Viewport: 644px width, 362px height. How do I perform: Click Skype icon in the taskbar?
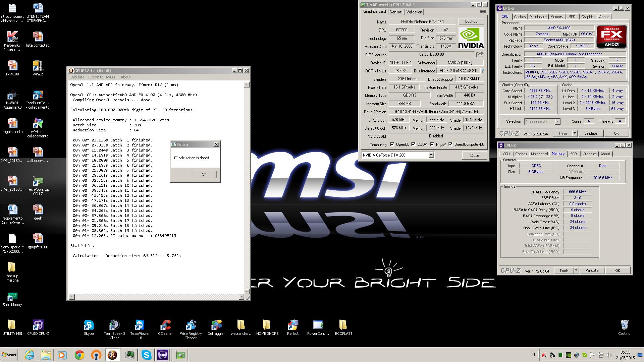click(146, 355)
